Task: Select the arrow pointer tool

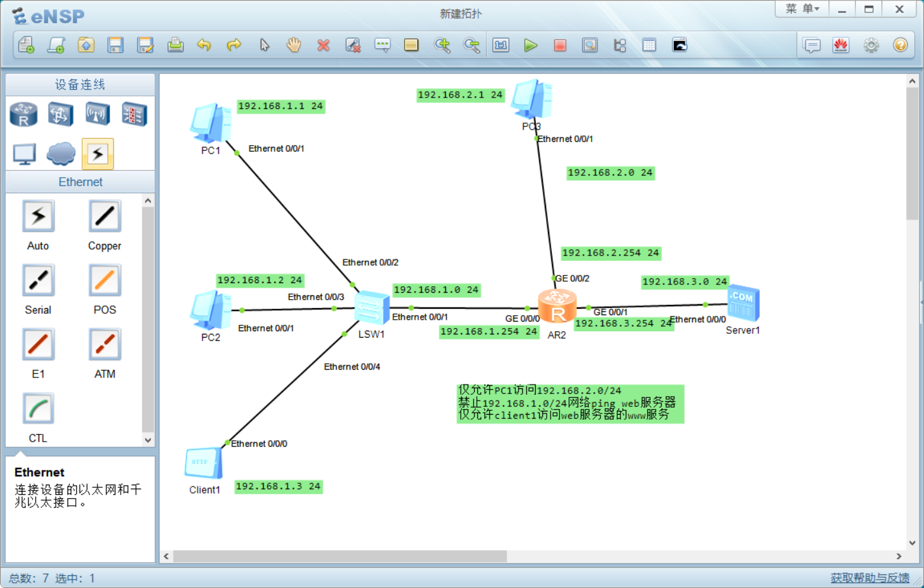Action: 264,45
